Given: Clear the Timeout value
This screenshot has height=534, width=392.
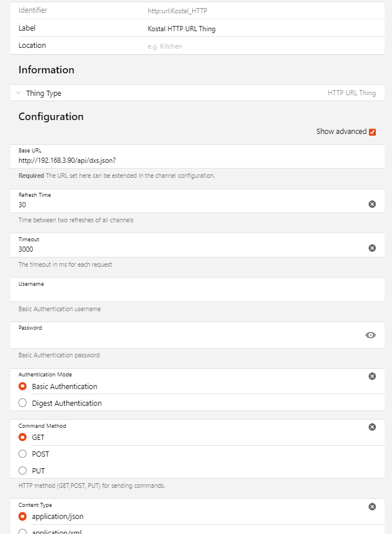Looking at the screenshot, I should [372, 248].
